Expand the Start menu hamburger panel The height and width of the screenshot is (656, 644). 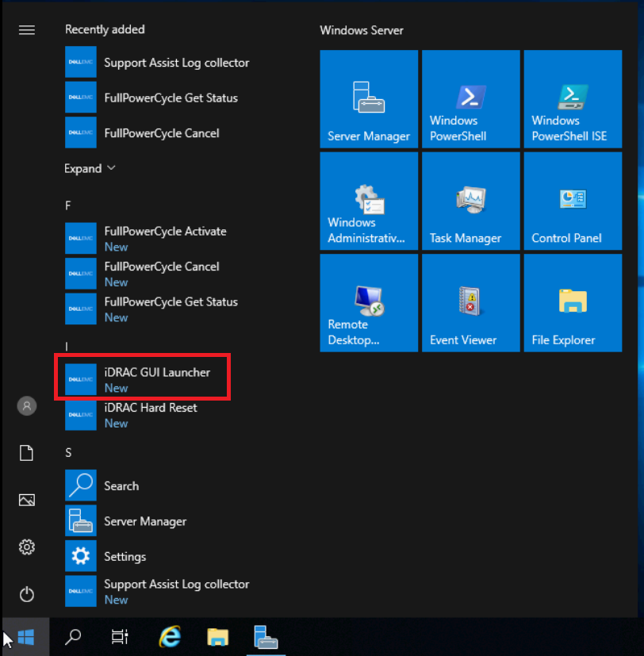coord(26,29)
